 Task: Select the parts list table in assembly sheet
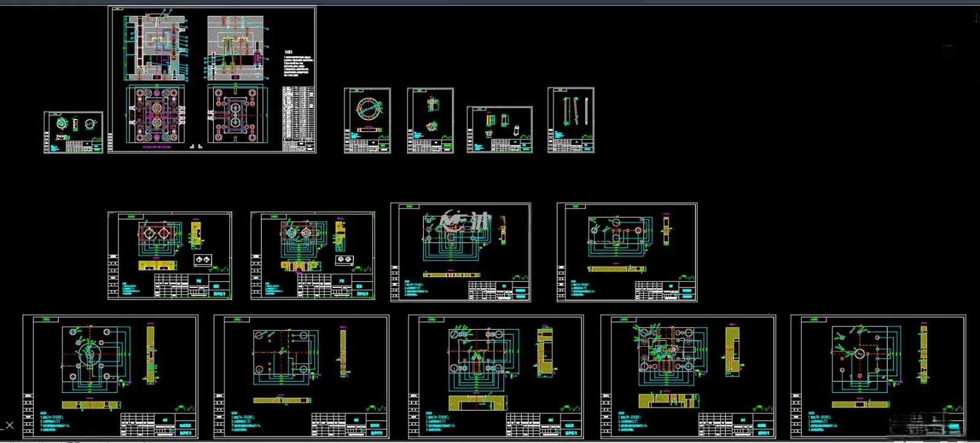coord(298,118)
